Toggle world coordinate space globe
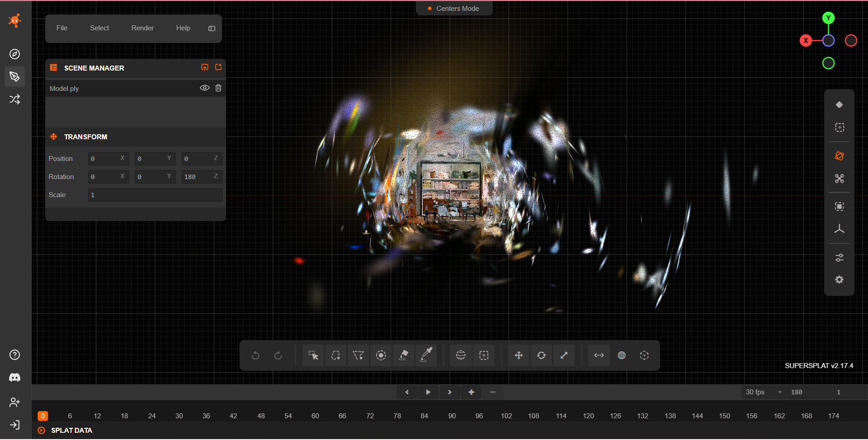868x440 pixels. point(622,356)
